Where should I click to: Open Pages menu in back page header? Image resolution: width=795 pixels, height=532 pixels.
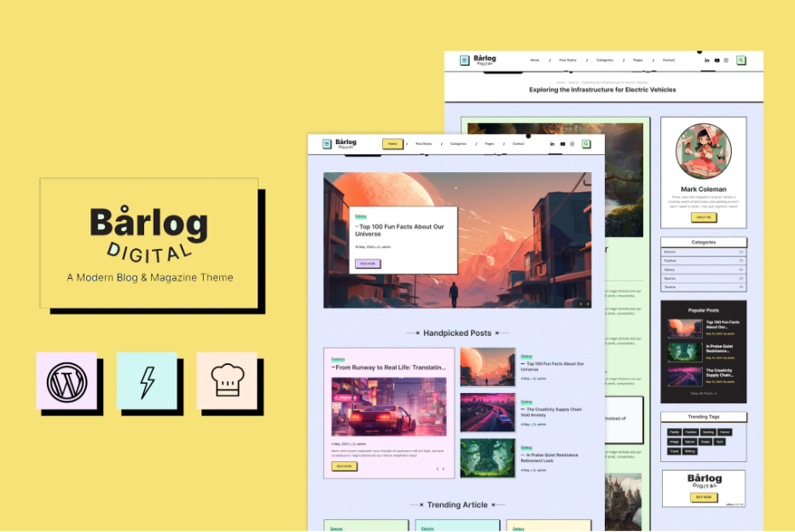[x=638, y=61]
